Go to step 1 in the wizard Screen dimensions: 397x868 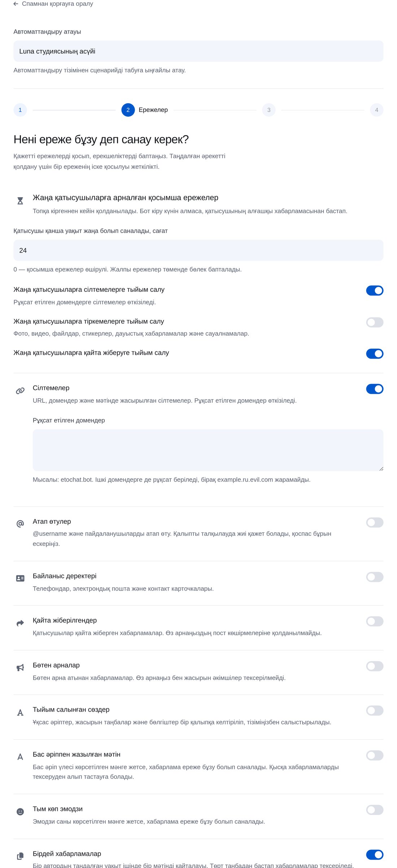click(20, 110)
